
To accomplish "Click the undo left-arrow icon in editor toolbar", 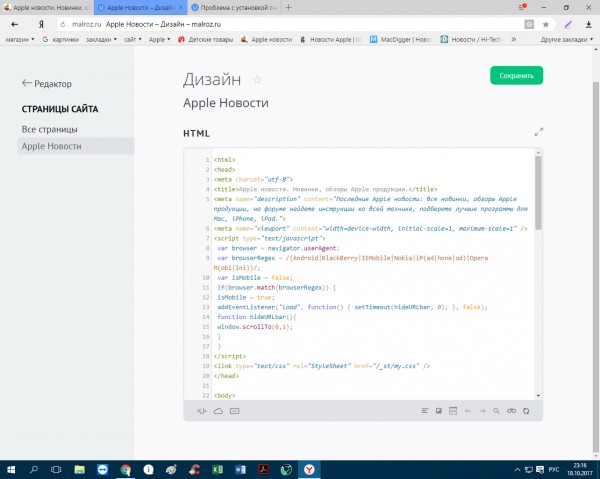I will click(x=468, y=411).
